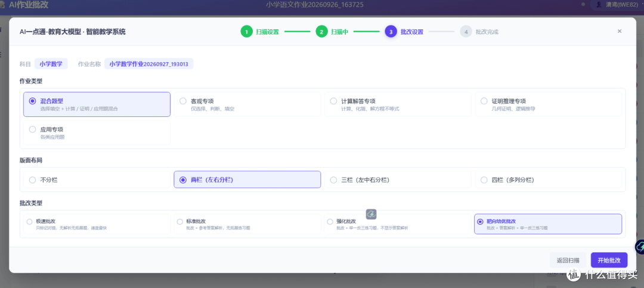Click the 开始批改 button
The height and width of the screenshot is (288, 644).
click(x=609, y=260)
